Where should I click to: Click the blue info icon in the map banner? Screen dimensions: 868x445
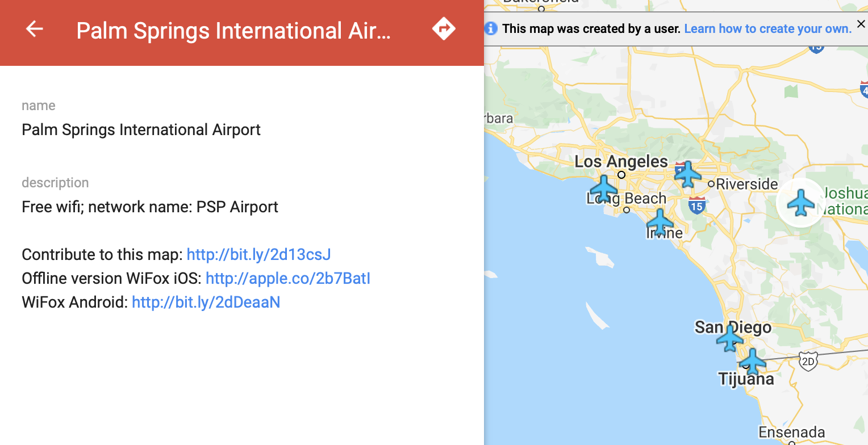491,28
